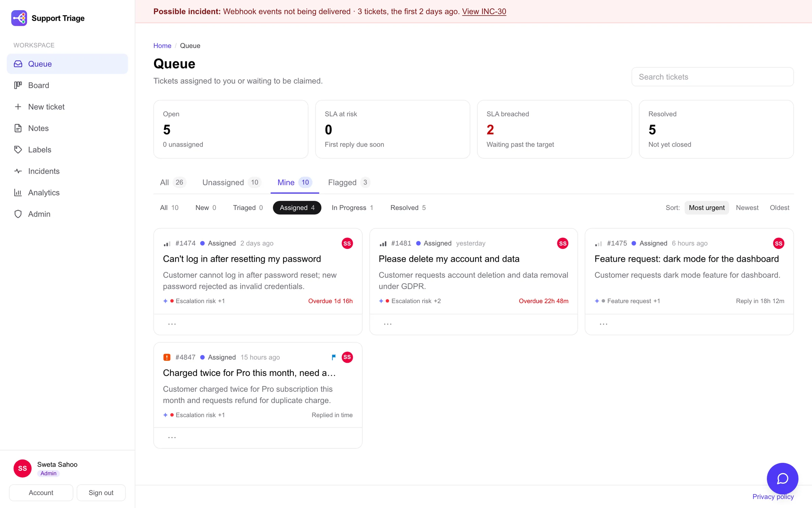The image size is (812, 508).
Task: Click the Home breadcrumb link
Action: click(x=162, y=45)
